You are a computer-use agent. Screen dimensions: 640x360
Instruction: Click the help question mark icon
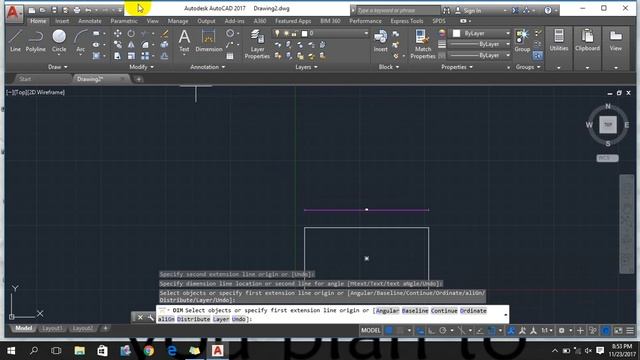tap(548, 10)
